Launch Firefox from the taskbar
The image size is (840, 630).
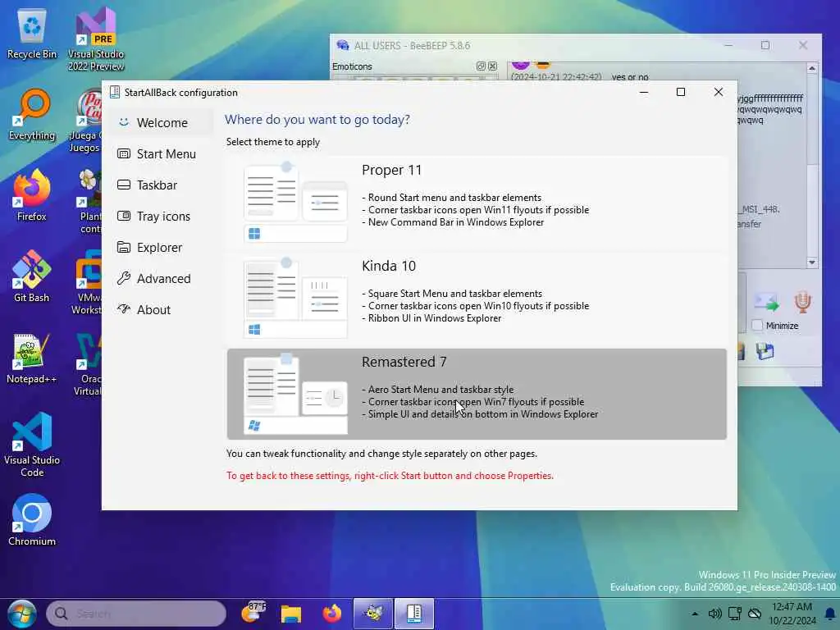332,614
